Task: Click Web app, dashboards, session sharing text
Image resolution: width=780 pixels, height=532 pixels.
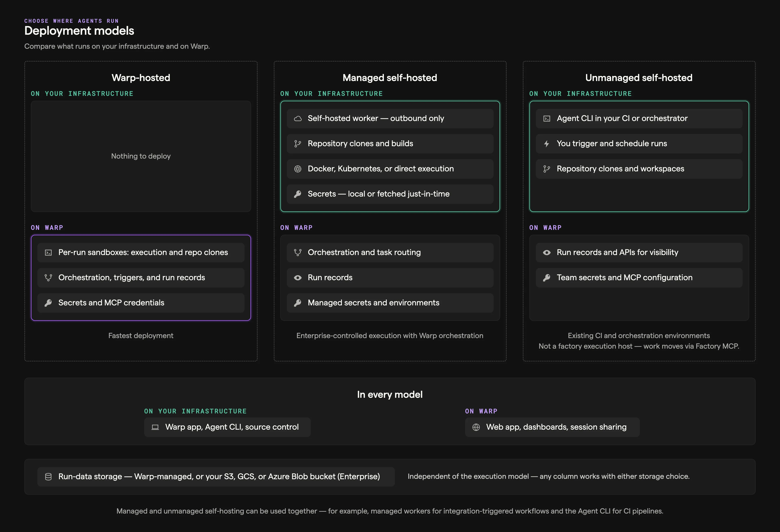Action: [557, 427]
